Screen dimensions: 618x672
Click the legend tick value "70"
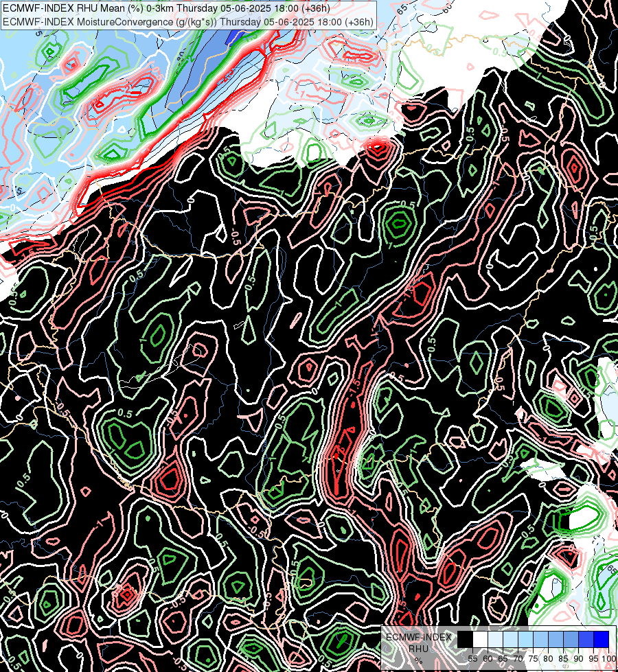[x=518, y=659]
